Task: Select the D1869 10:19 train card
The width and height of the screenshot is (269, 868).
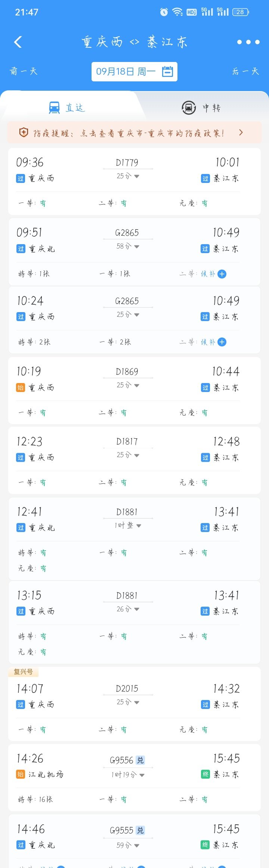Action: [x=134, y=391]
